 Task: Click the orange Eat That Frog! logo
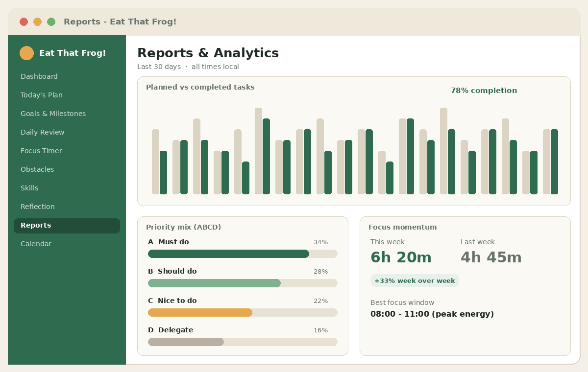tap(26, 53)
